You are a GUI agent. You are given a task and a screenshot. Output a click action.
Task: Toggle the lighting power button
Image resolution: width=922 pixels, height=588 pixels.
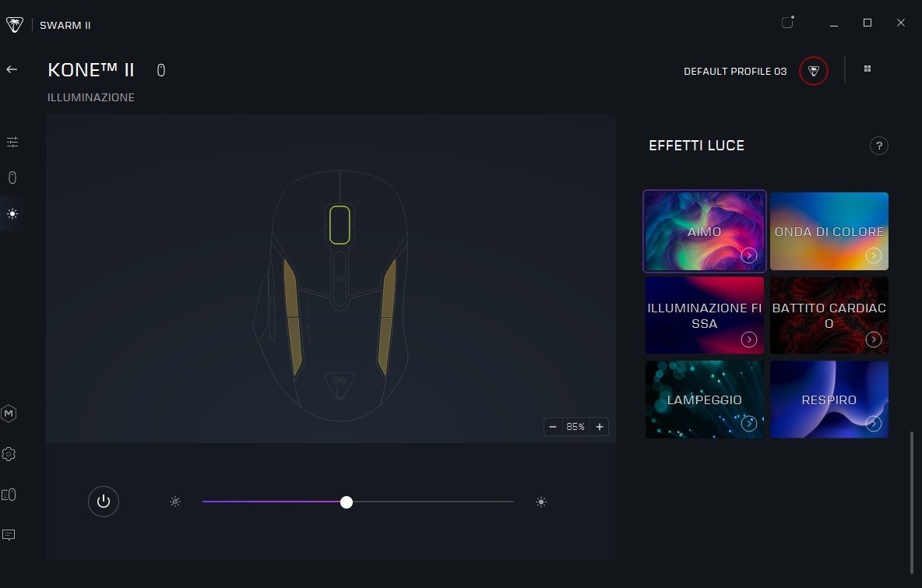pos(104,502)
